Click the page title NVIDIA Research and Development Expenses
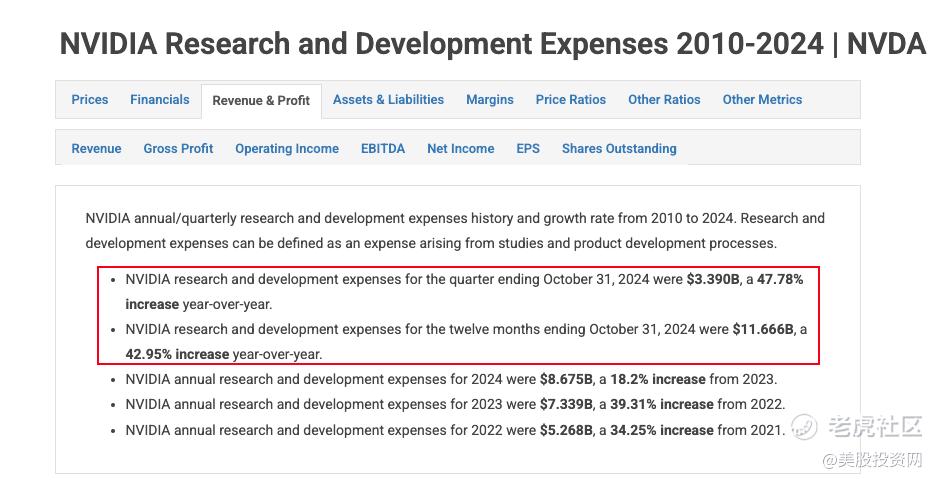Image resolution: width=940 pixels, height=481 pixels. coord(493,44)
